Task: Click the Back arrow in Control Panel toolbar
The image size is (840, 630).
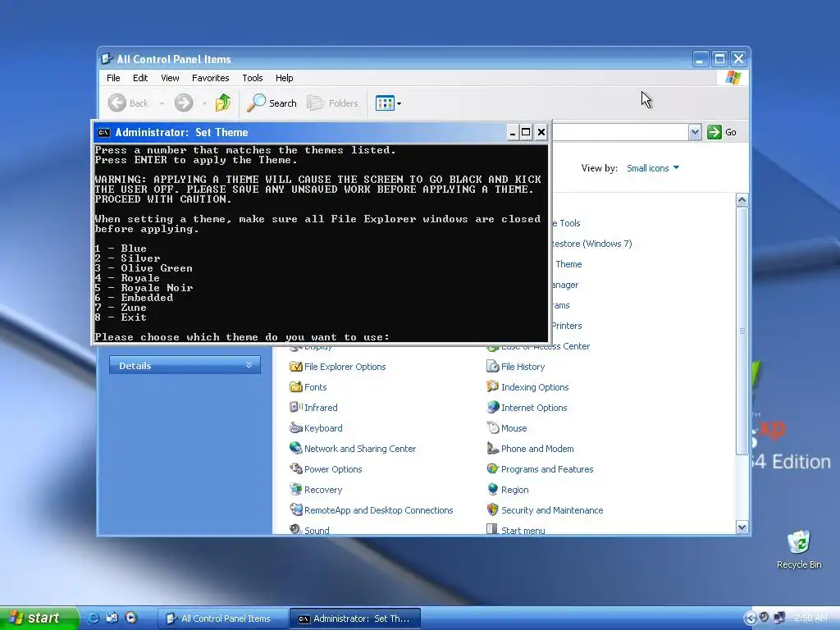Action: click(x=116, y=103)
